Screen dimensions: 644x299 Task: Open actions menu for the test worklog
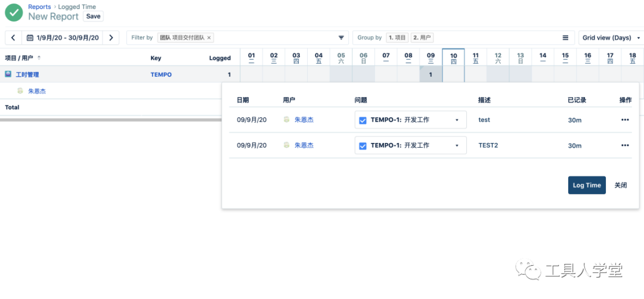point(625,120)
